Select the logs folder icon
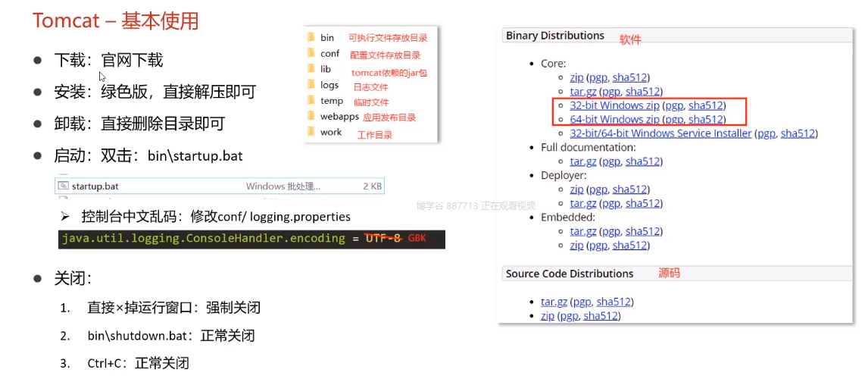 [x=310, y=85]
